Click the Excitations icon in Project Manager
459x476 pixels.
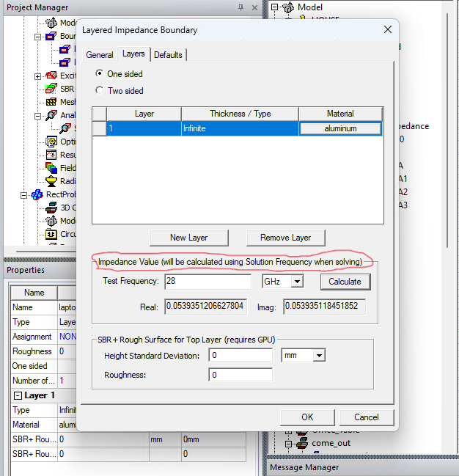pyautogui.click(x=51, y=76)
